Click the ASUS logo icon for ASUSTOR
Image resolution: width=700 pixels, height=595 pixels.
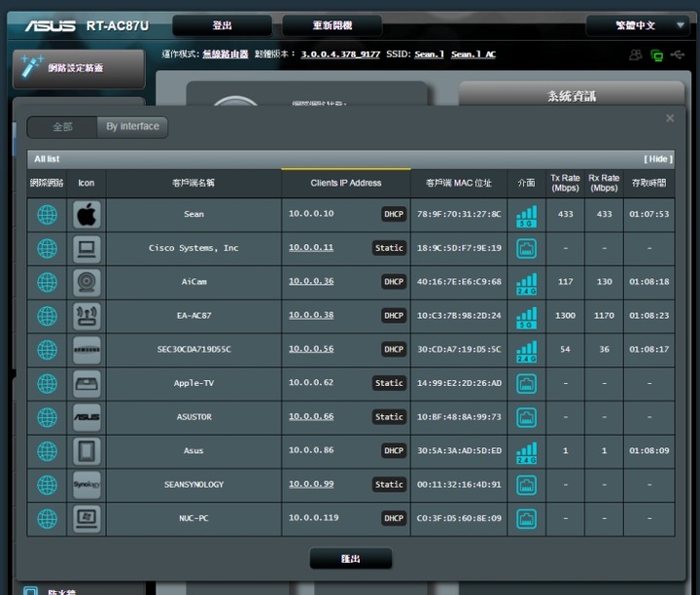click(x=87, y=417)
